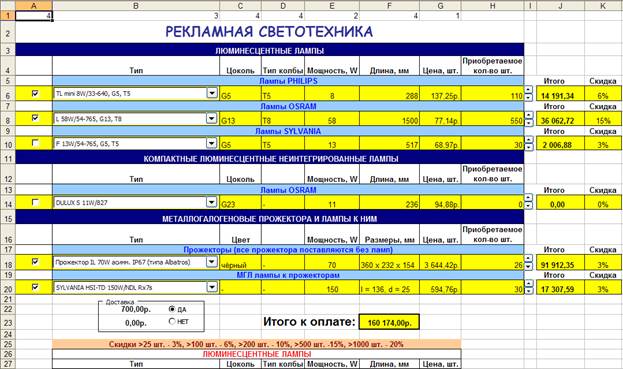Increase quantity spinner for projector row 26
Image resolution: width=623 pixels, height=369 pixels.
[x=528, y=258]
